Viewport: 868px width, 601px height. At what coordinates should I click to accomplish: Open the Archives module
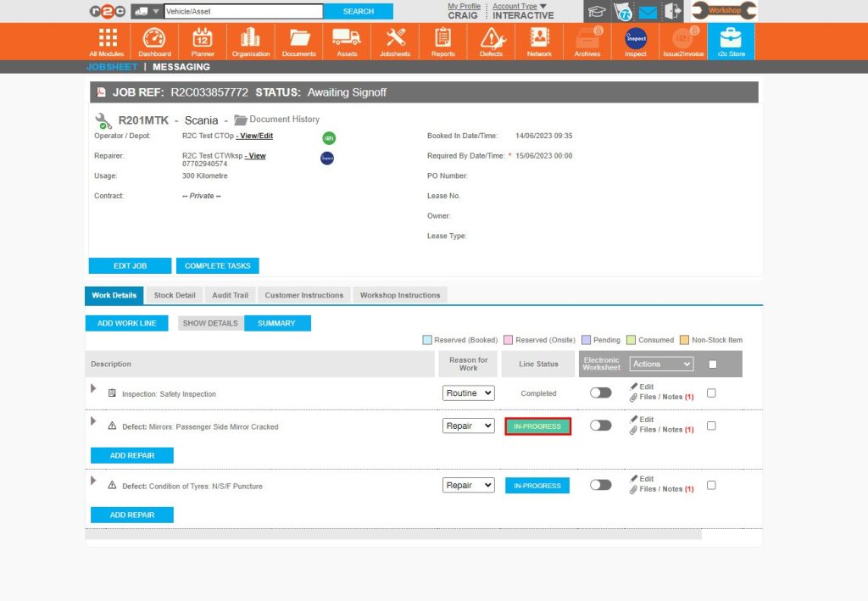(587, 40)
